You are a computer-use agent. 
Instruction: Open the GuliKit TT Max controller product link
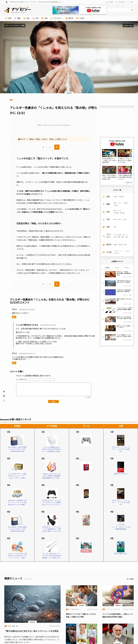tap(52, 503)
